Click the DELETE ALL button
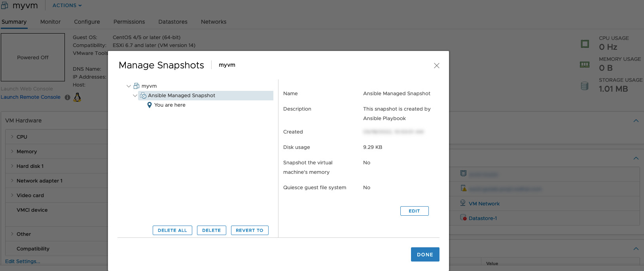 pos(172,230)
